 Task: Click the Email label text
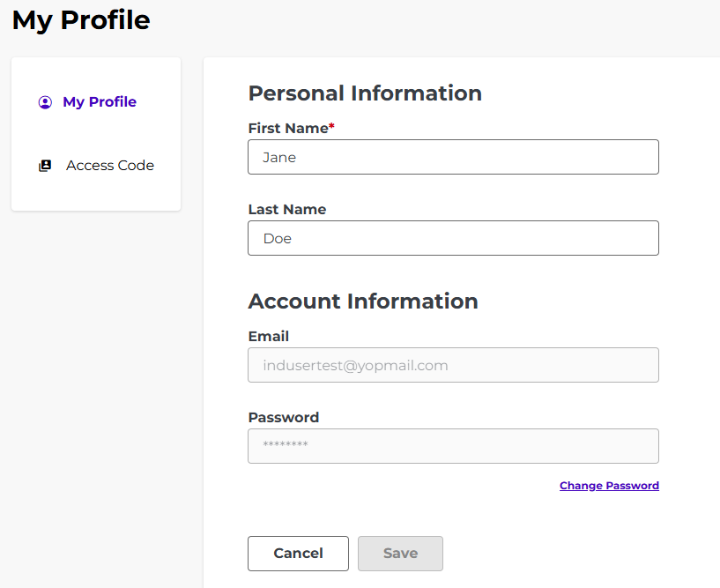pyautogui.click(x=268, y=336)
